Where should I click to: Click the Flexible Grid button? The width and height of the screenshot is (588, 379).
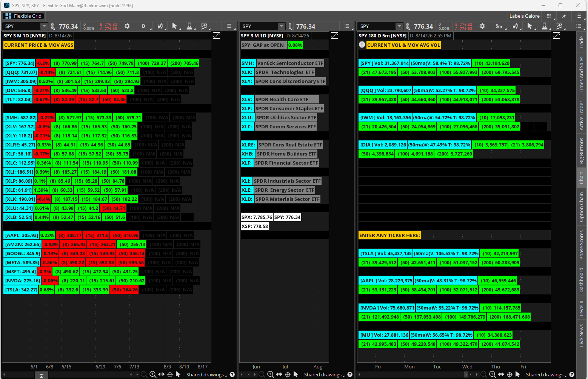(23, 16)
